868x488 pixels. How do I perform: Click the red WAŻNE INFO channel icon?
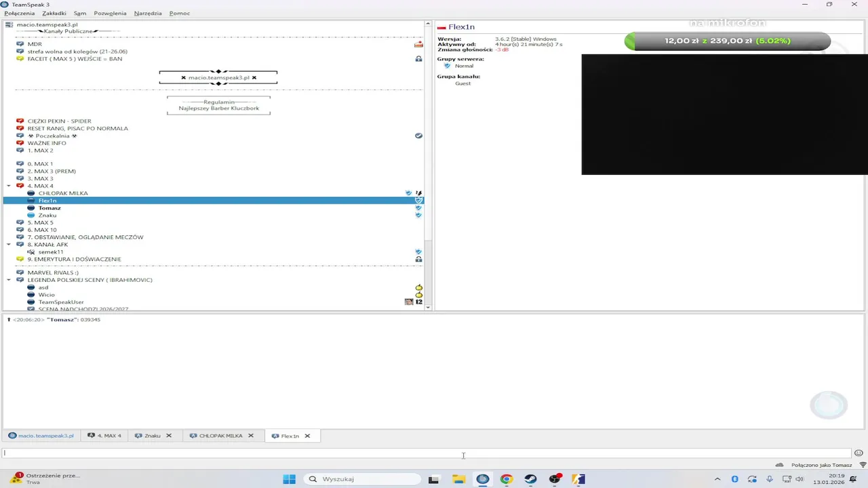(x=20, y=143)
